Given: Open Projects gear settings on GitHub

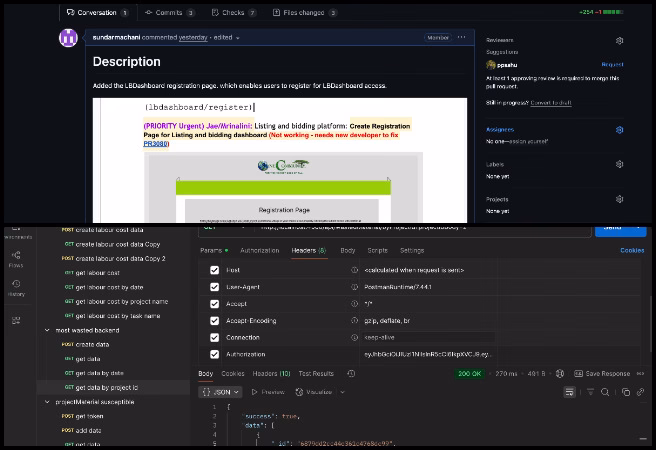Looking at the screenshot, I should pos(620,199).
